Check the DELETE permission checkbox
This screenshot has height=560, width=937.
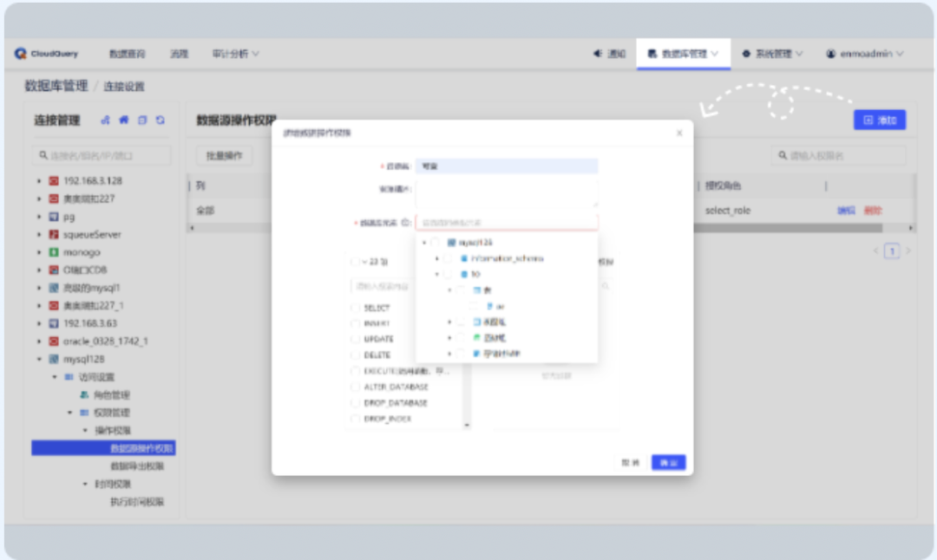pyautogui.click(x=355, y=355)
